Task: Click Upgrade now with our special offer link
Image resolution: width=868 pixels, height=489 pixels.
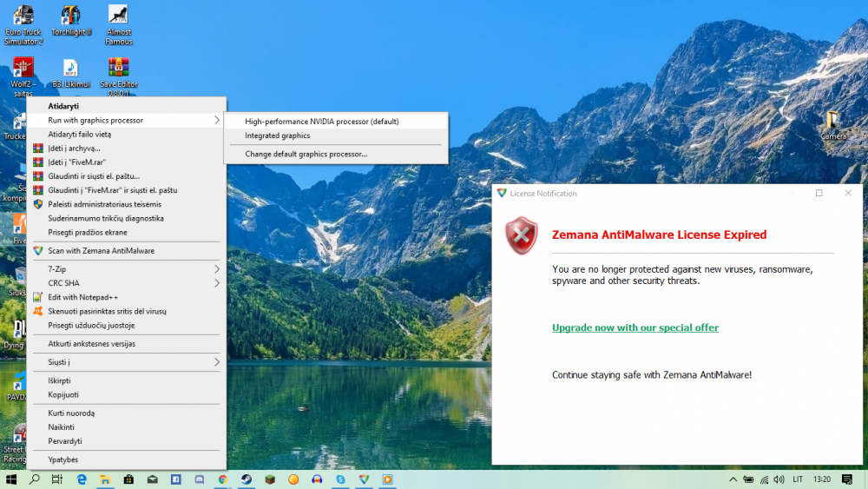Action: 635,327
